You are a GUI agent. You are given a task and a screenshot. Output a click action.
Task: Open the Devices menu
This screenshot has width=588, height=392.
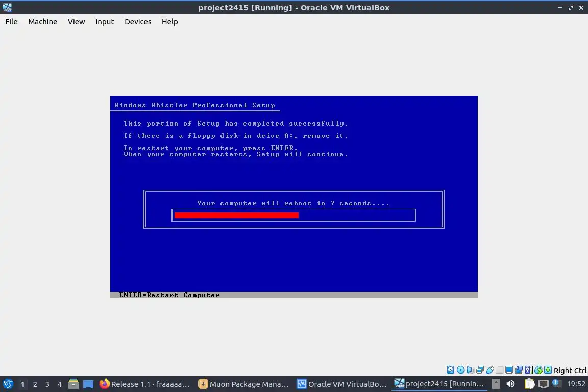click(x=138, y=22)
